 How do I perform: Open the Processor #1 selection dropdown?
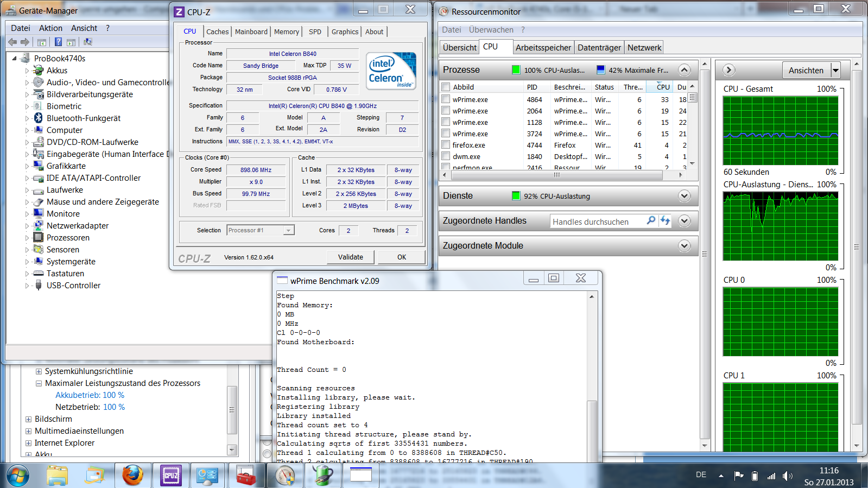pos(289,230)
